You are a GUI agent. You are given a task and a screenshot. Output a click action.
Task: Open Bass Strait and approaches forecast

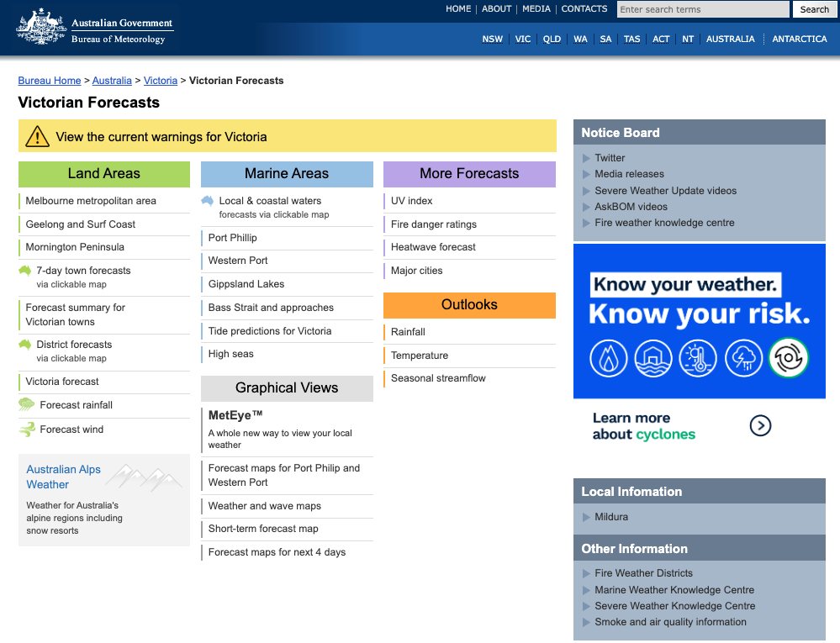coord(271,308)
